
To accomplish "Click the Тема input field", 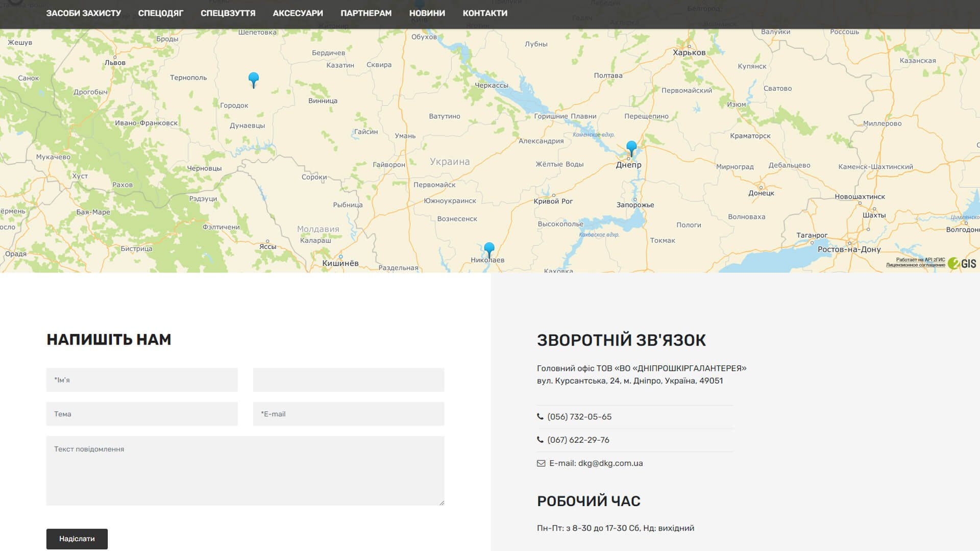I will click(142, 414).
